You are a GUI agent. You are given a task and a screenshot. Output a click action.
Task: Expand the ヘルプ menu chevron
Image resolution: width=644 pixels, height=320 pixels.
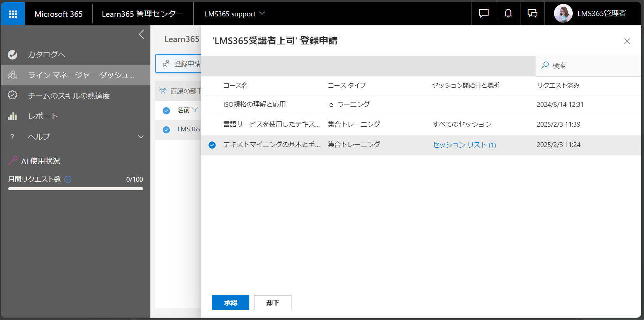coord(141,137)
